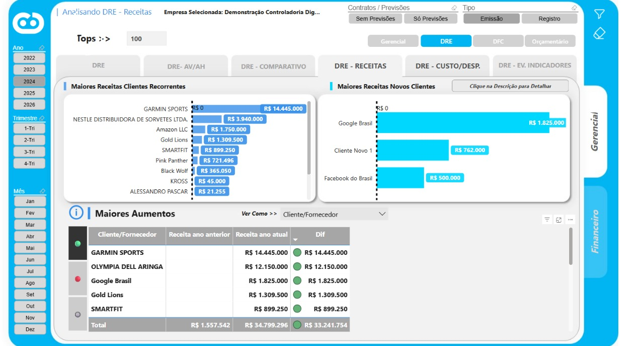This screenshot has height=346, width=644.
Task: Filter by month Out
Action: coord(30,306)
